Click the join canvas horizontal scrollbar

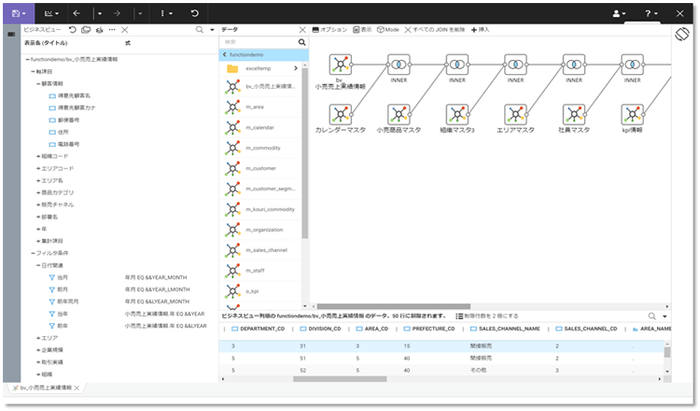click(x=393, y=307)
